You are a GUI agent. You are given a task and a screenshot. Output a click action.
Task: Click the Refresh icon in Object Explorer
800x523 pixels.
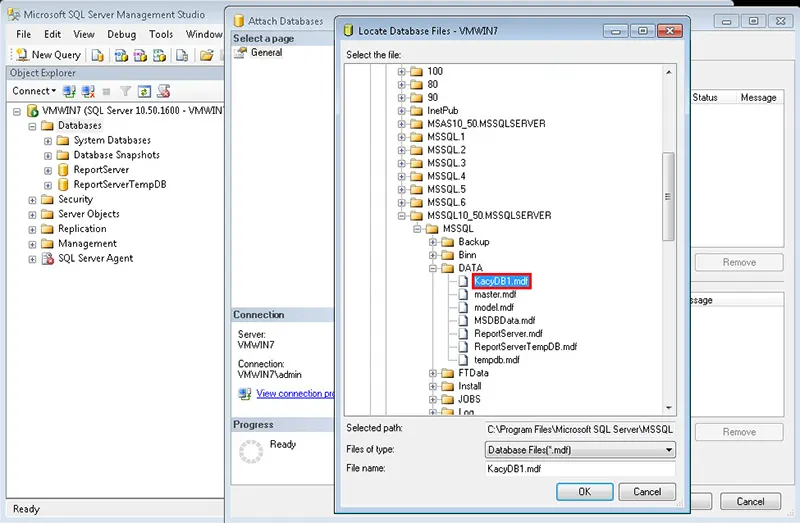pos(144,91)
